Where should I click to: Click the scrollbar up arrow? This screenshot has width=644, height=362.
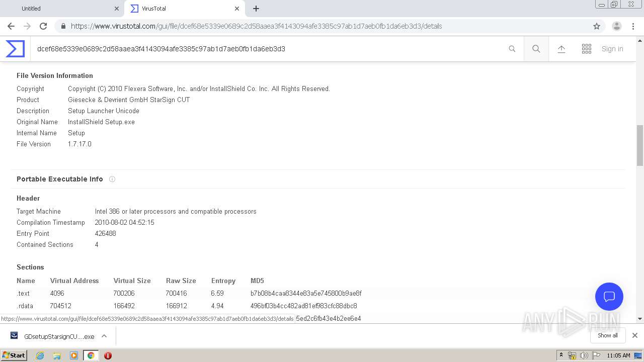pyautogui.click(x=640, y=40)
